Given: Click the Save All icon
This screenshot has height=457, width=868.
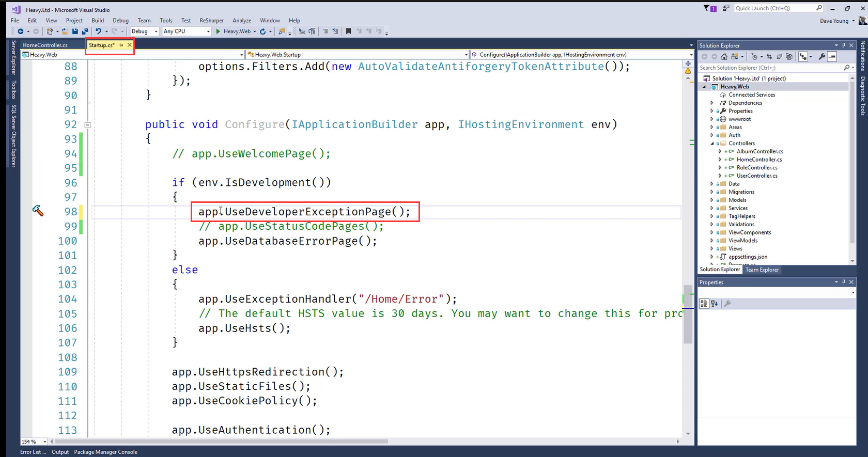Looking at the screenshot, I should click(x=85, y=31).
